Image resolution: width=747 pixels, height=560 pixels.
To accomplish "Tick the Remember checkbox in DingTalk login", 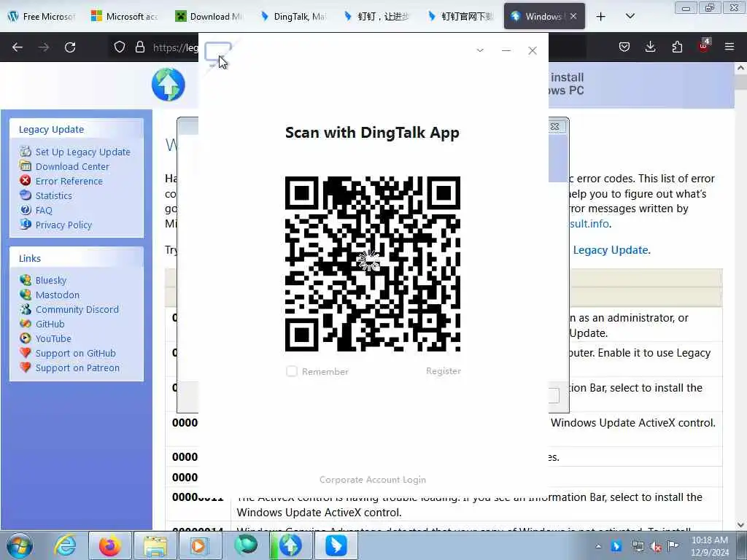I will point(292,371).
